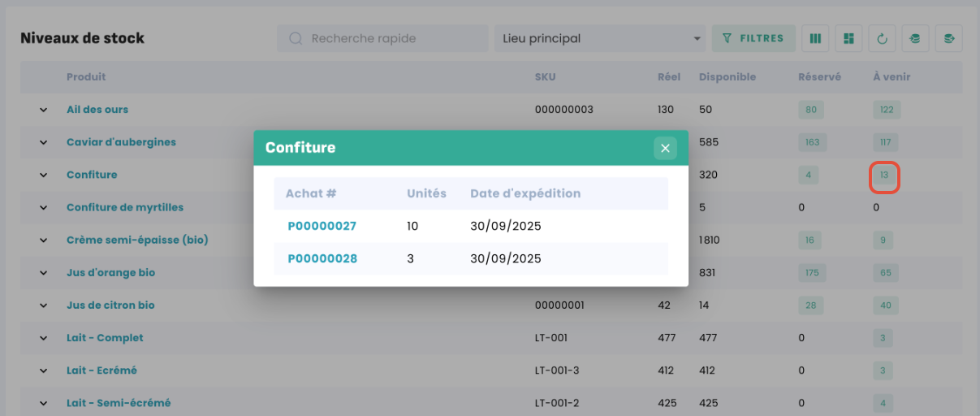This screenshot has width=980, height=416.
Task: Expand the Confiture de myrtilles row
Action: pyautogui.click(x=44, y=207)
